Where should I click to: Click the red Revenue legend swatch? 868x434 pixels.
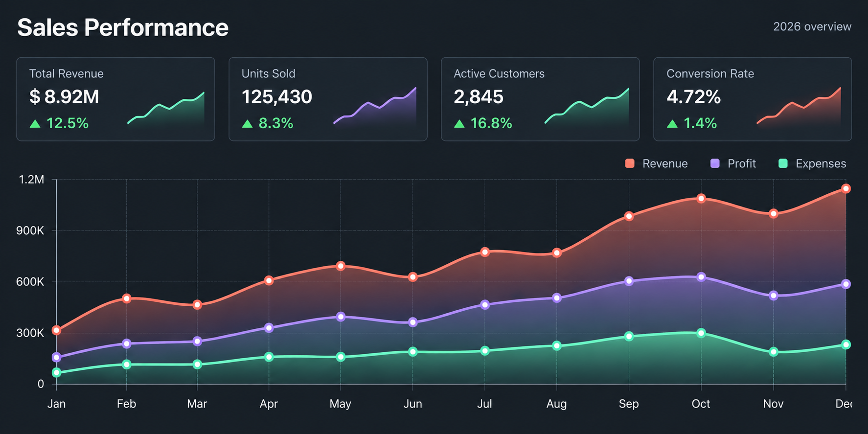pyautogui.click(x=630, y=163)
